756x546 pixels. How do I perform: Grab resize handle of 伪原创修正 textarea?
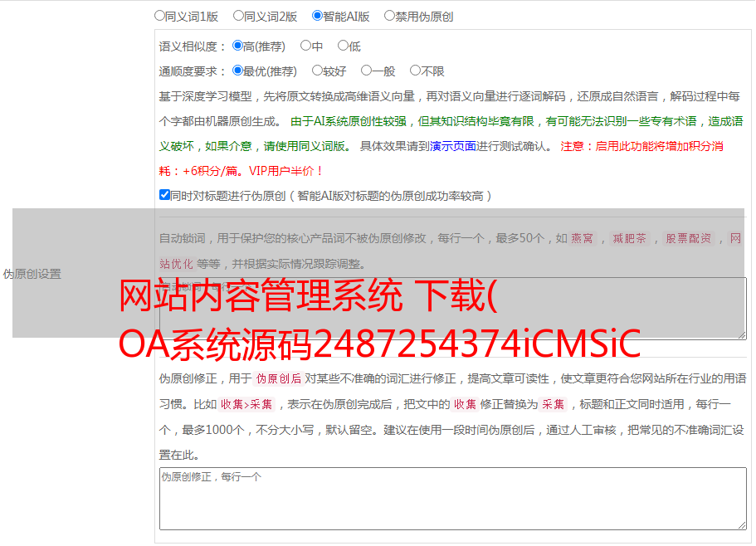[742, 526]
